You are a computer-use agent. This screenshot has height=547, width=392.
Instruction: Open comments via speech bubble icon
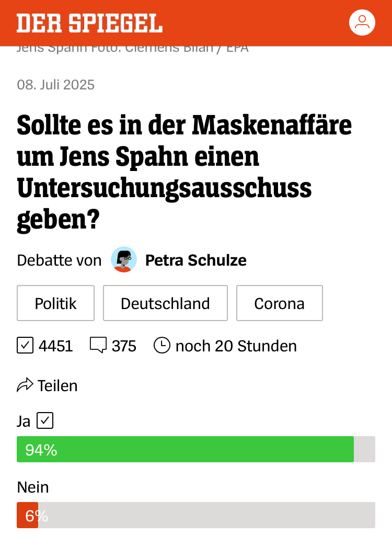[x=98, y=346]
